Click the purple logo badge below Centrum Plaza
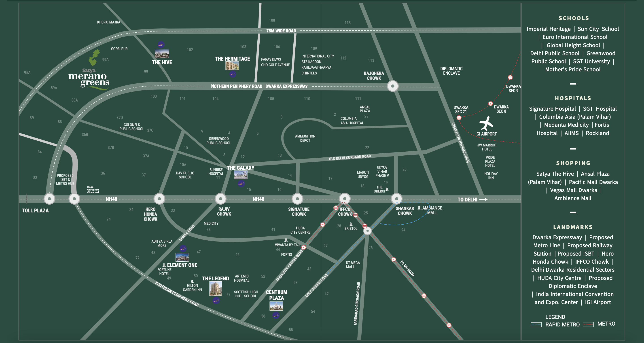The image size is (644, 343). pyautogui.click(x=276, y=315)
